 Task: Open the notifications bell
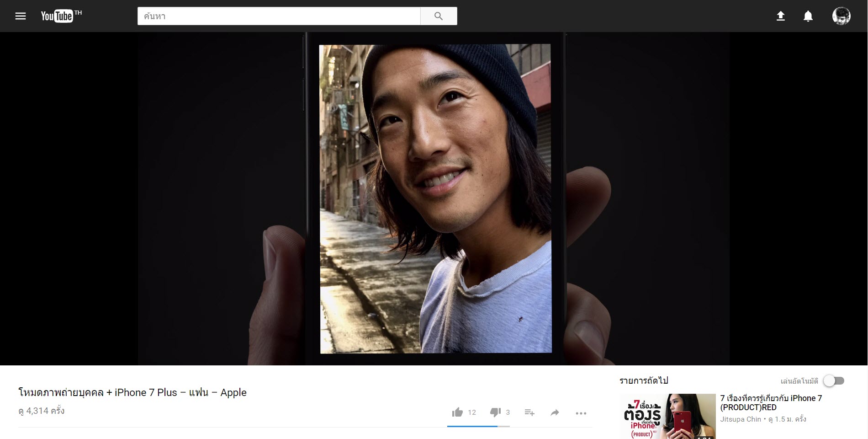coord(808,16)
